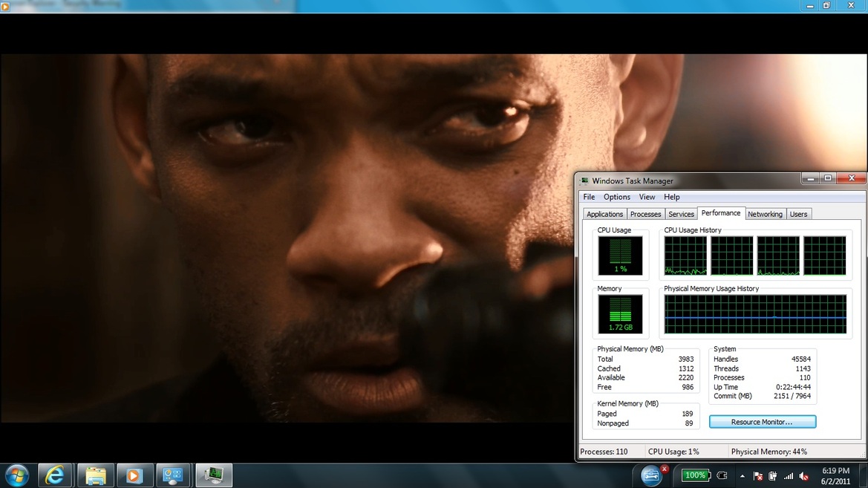868x488 pixels.
Task: Click the Handles value 45584
Action: click(x=801, y=359)
